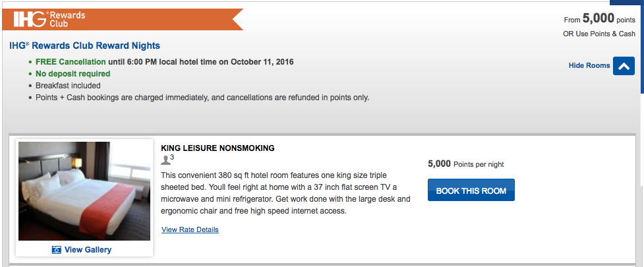The height and width of the screenshot is (267, 644).
Task: Open the View Rate Details link
Action: [190, 229]
